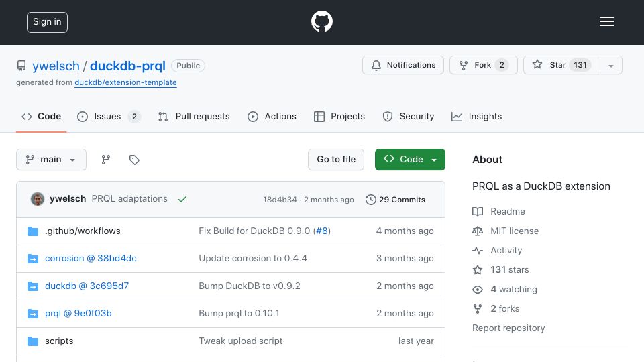Expand the star lists dropdown arrow
The width and height of the screenshot is (644, 362).
[611, 66]
